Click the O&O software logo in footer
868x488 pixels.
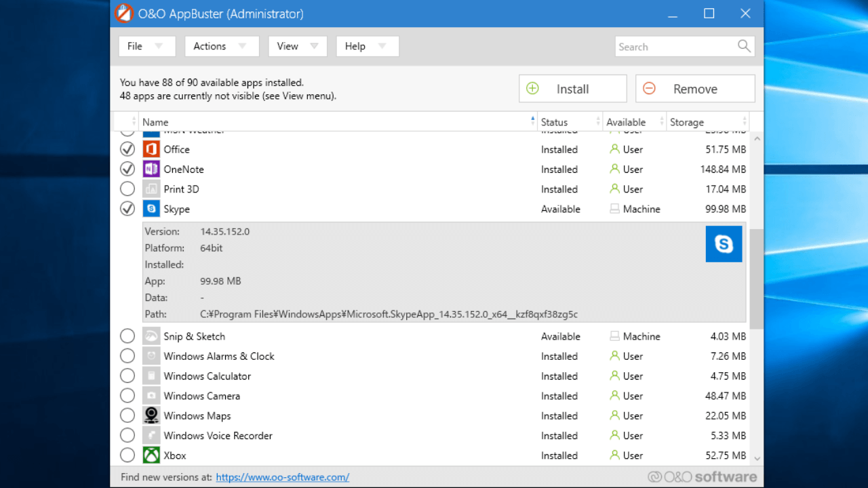[703, 476]
